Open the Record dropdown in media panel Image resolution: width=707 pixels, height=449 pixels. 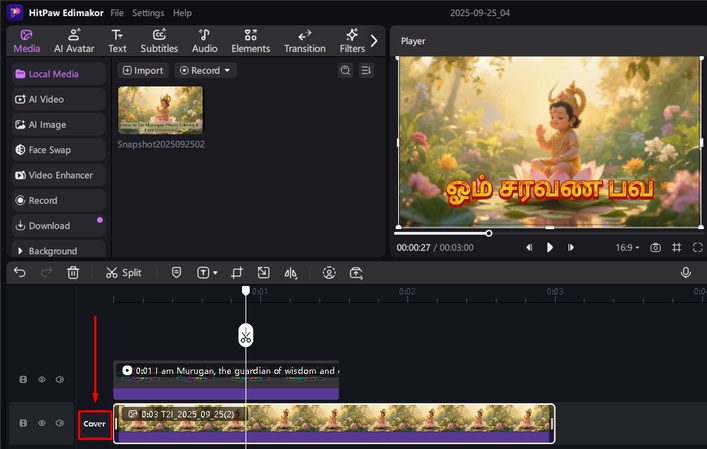pyautogui.click(x=205, y=70)
